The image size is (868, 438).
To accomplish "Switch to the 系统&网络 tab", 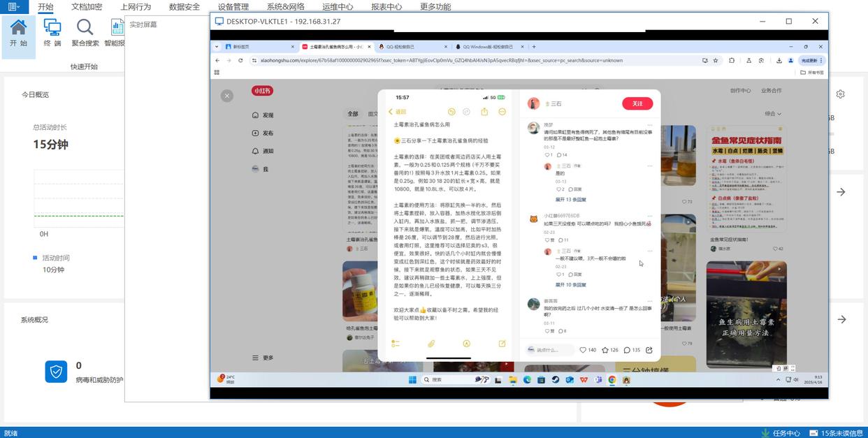I will (x=285, y=7).
